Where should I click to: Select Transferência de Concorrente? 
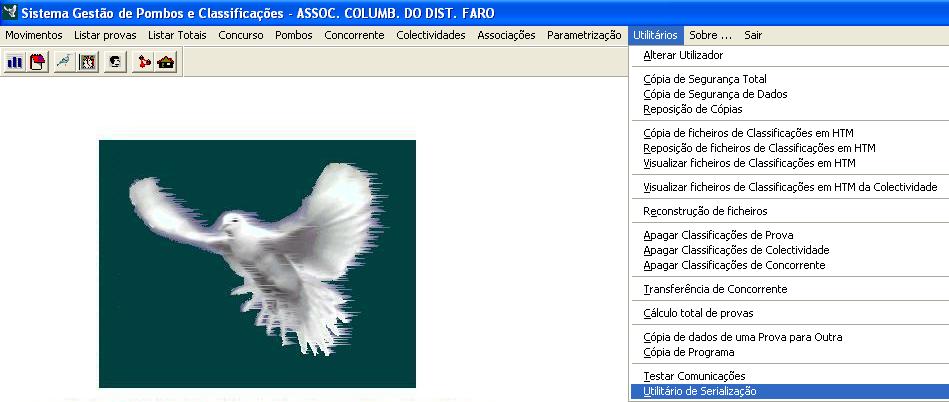click(715, 289)
